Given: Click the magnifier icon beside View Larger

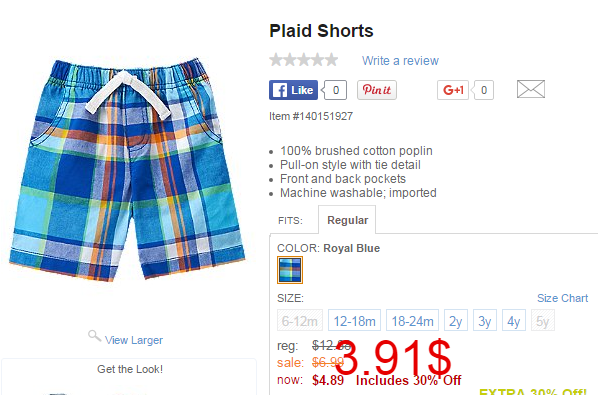Looking at the screenshot, I should [94, 336].
